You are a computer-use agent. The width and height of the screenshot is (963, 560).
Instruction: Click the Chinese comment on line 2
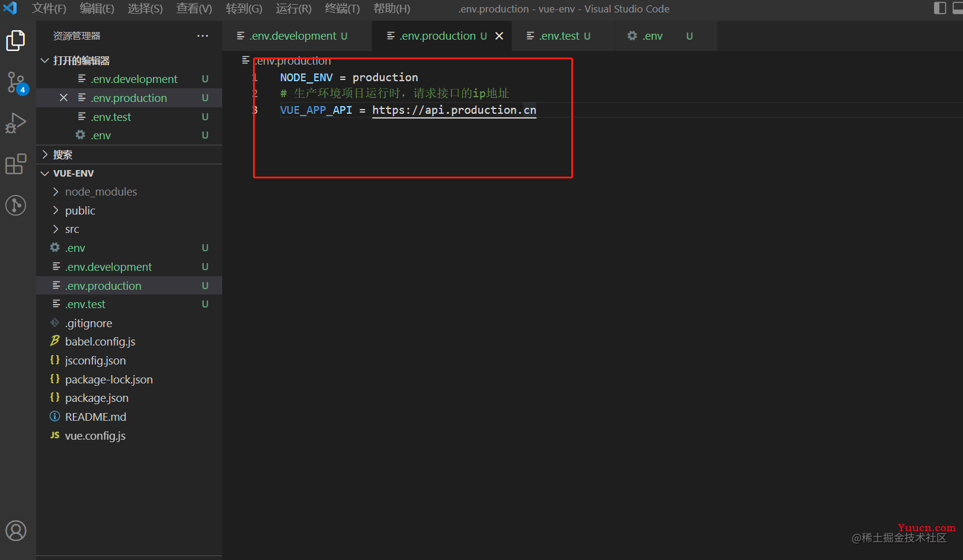point(395,94)
